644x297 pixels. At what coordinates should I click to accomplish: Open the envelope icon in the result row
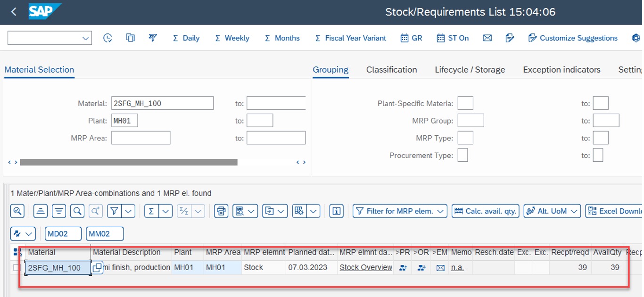(440, 267)
